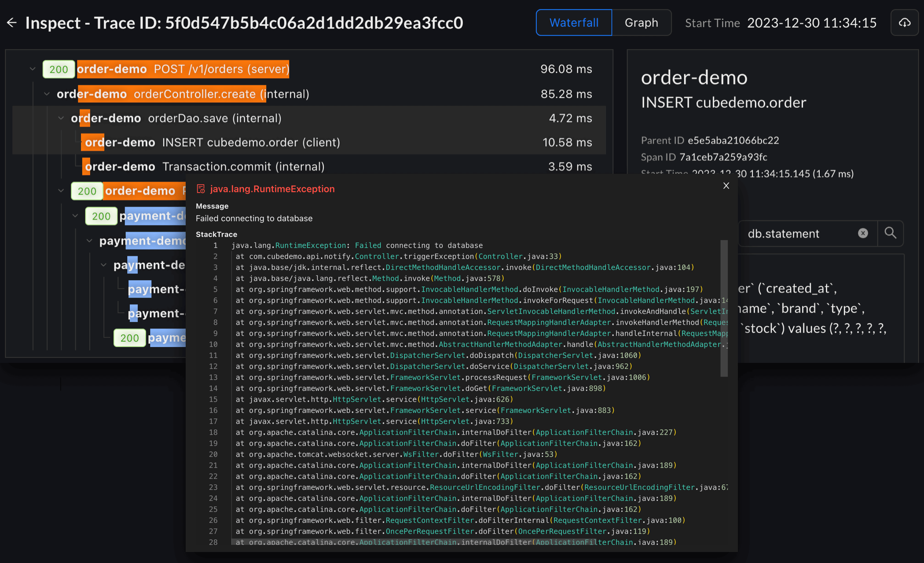
Task: Collapse the first 200 payment-demo span
Action: [75, 216]
